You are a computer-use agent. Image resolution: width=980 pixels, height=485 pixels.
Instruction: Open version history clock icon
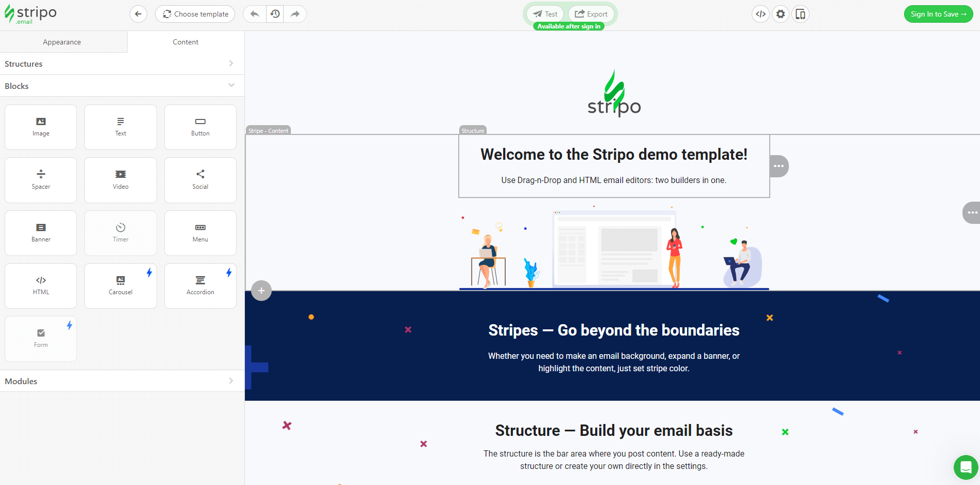pos(275,14)
